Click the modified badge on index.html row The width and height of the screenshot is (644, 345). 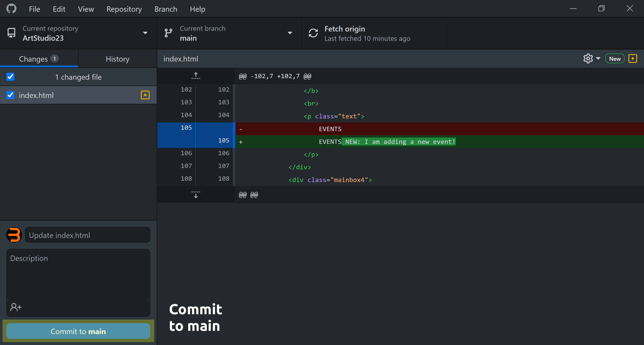[x=145, y=95]
